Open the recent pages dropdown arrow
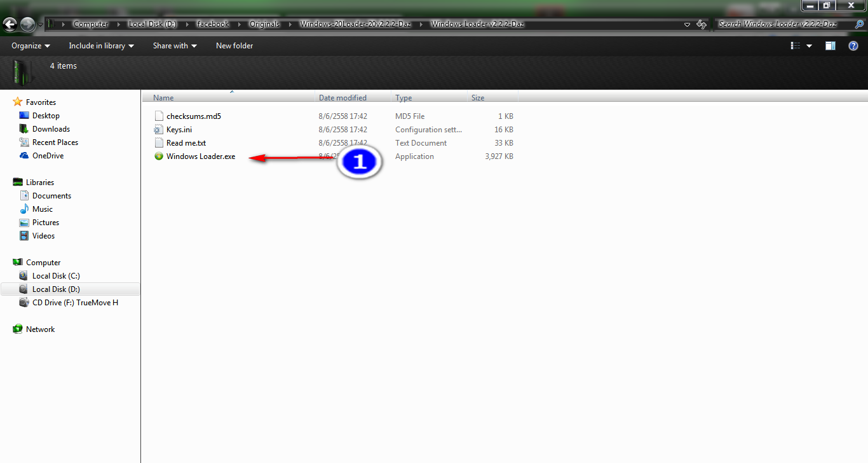Viewport: 868px width, 463px height. (x=41, y=25)
